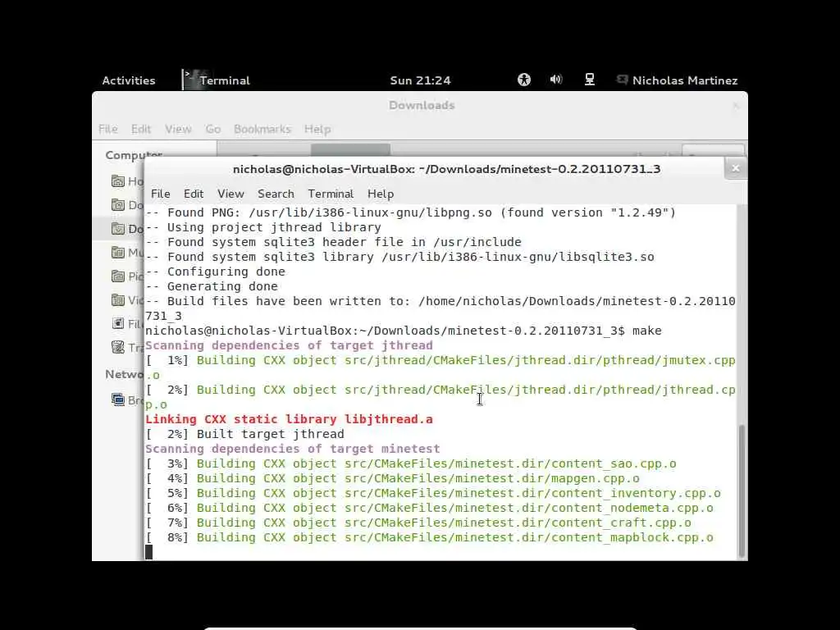Open Go menu in Downloads window
Screen dimensions: 840x630
coord(212,129)
